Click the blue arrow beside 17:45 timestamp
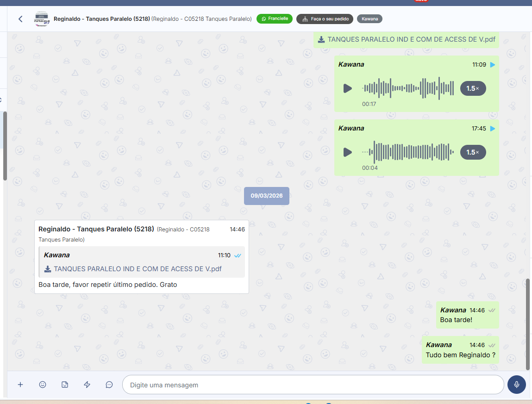The height and width of the screenshot is (404, 532). (x=493, y=129)
